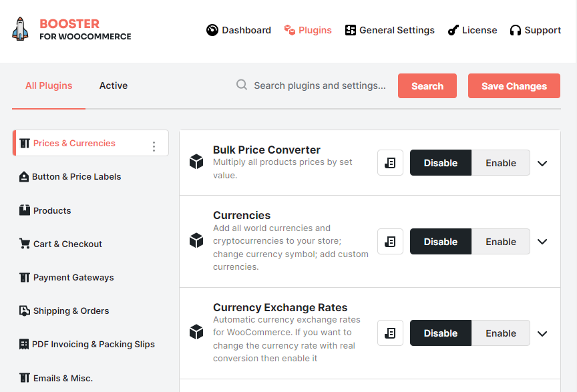Open Currencies documentation icon button
The image size is (577, 392).
coord(390,242)
